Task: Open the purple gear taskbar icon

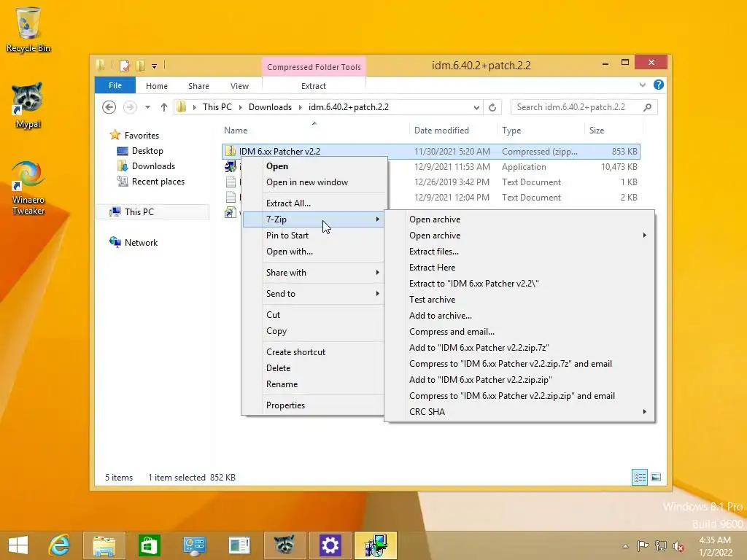Action: click(330, 545)
